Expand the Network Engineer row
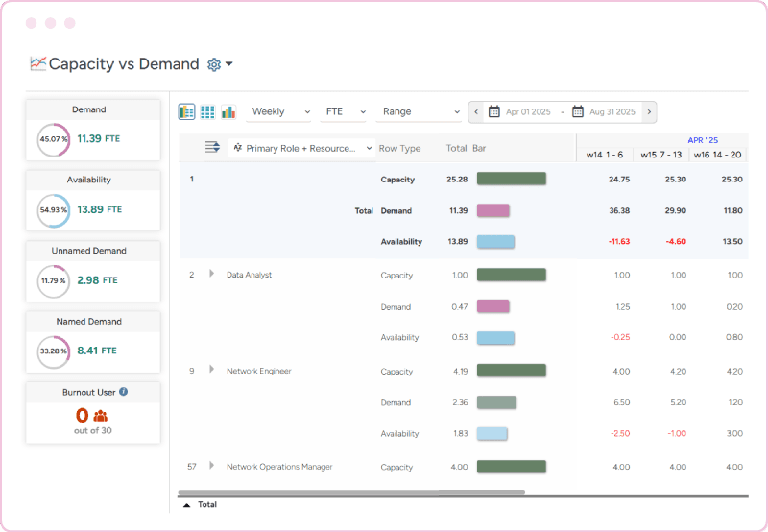The width and height of the screenshot is (768, 532). pyautogui.click(x=211, y=371)
